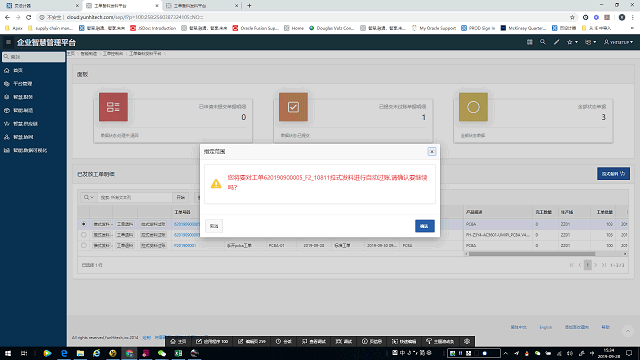Click the Theme Roller item in developer toolbar
Image resolution: width=640 pixels, height=360 pixels.
tap(440, 341)
